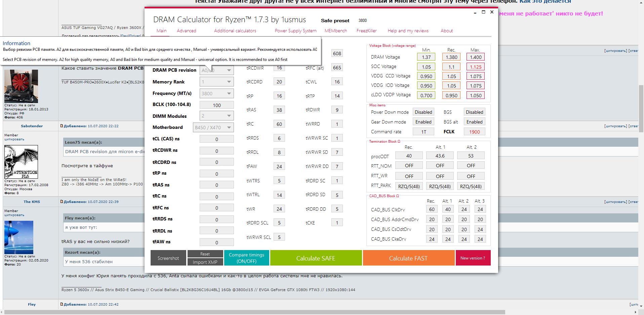Minimize the DRAM Calculator window
Viewport: 644px width, 315px height.
point(475,12)
